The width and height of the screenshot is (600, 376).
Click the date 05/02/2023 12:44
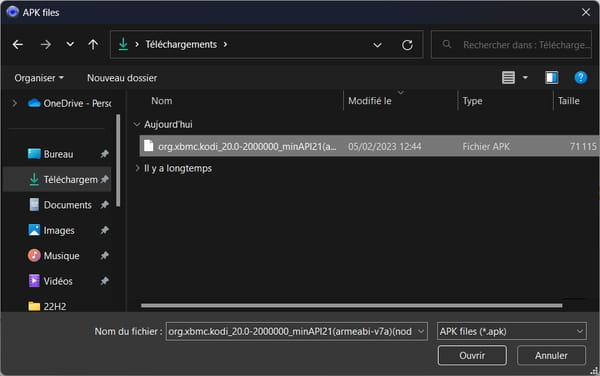pyautogui.click(x=384, y=146)
